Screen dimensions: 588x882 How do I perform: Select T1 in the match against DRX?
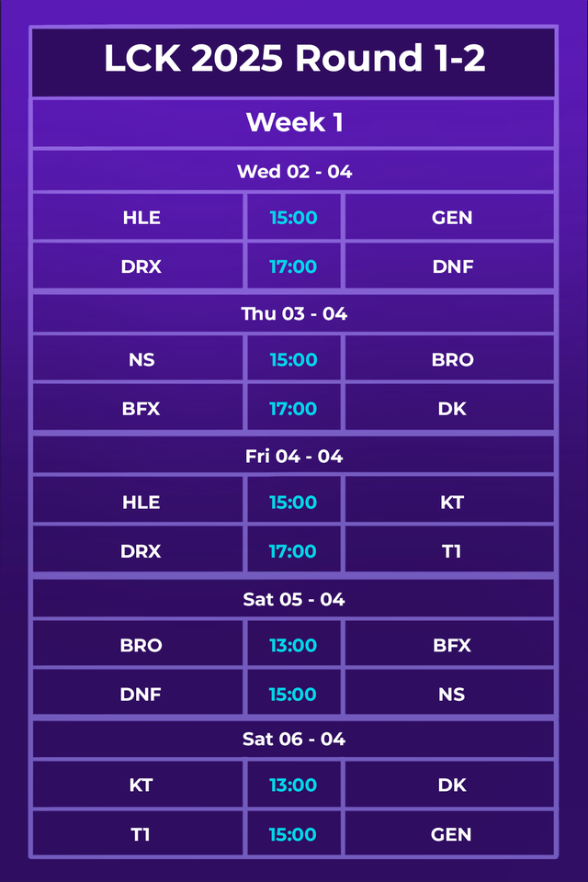(452, 551)
